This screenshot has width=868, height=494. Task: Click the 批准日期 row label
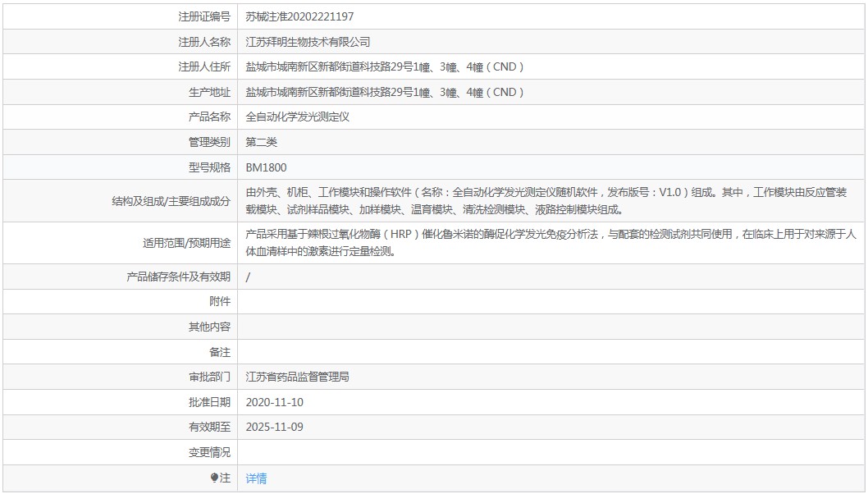tap(209, 403)
